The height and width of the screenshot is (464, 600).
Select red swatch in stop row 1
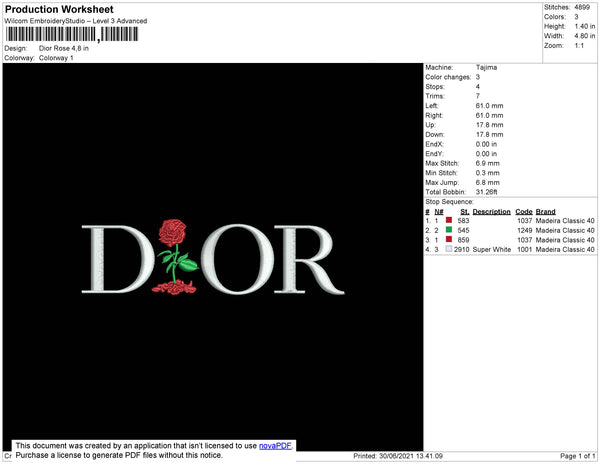pyautogui.click(x=449, y=220)
